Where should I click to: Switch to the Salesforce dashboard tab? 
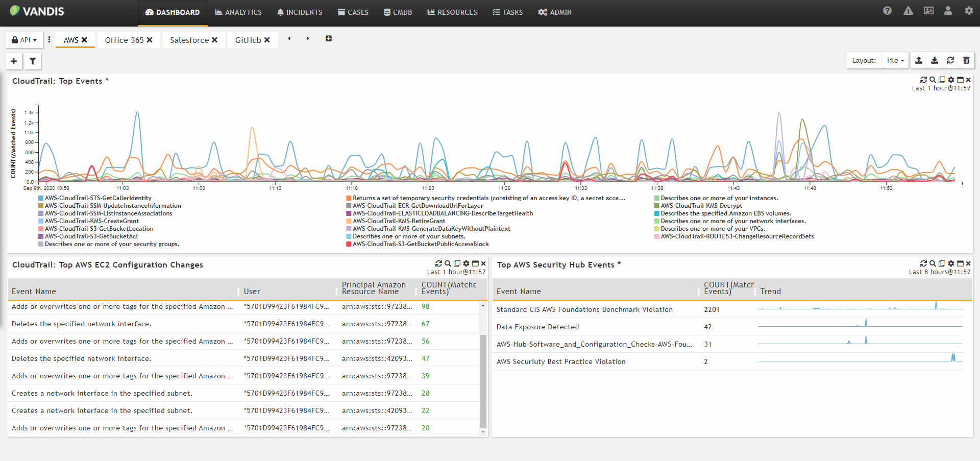189,40
